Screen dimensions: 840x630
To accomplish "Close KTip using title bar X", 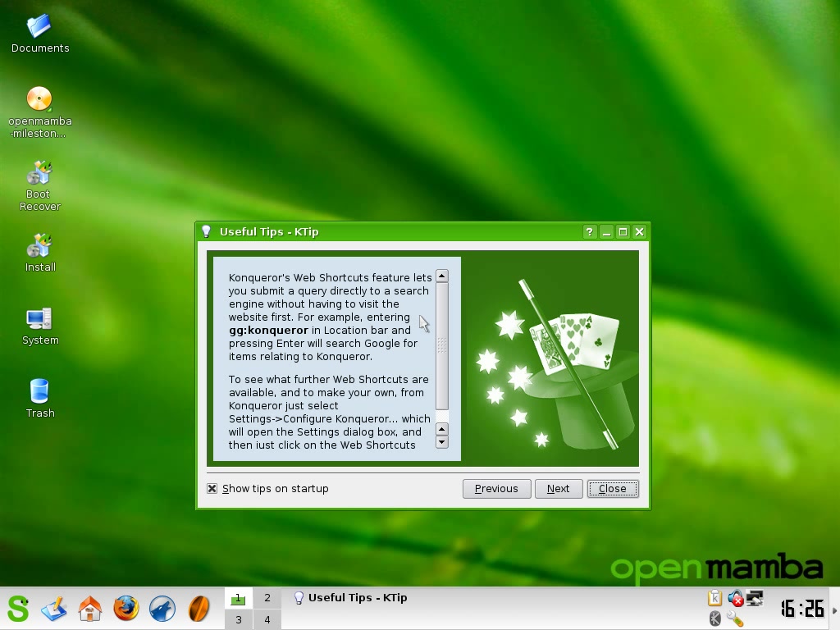I will point(639,231).
